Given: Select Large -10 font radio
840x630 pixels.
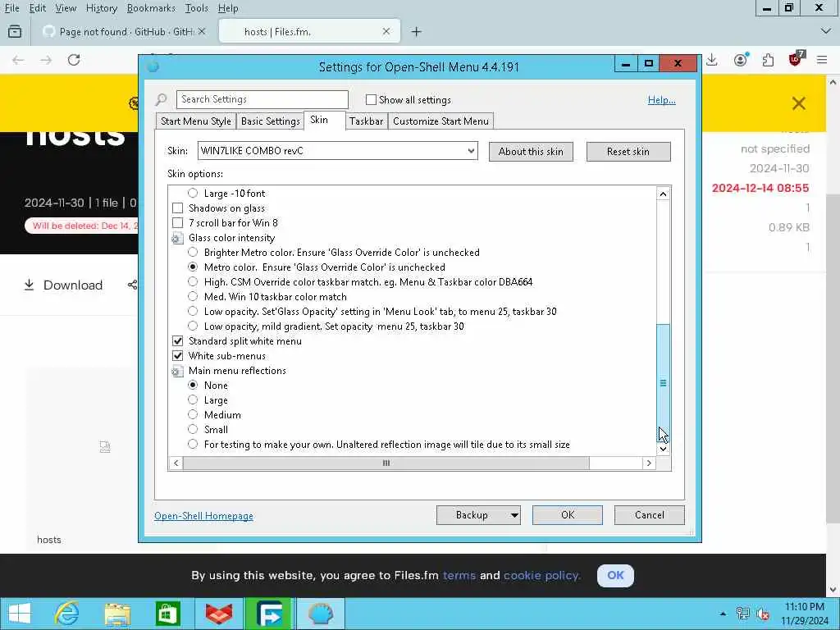Looking at the screenshot, I should pos(193,193).
